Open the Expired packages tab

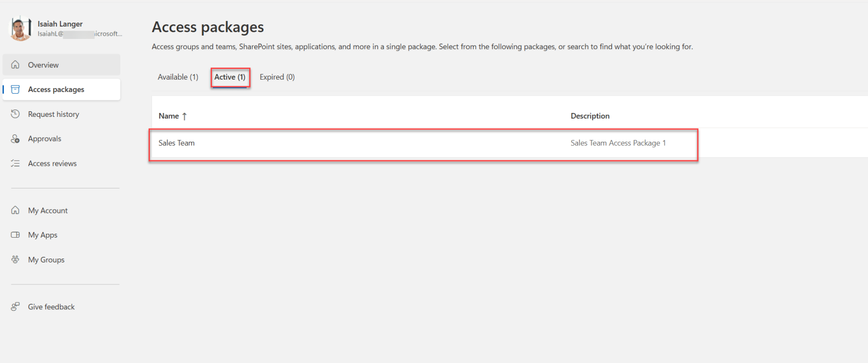click(277, 77)
